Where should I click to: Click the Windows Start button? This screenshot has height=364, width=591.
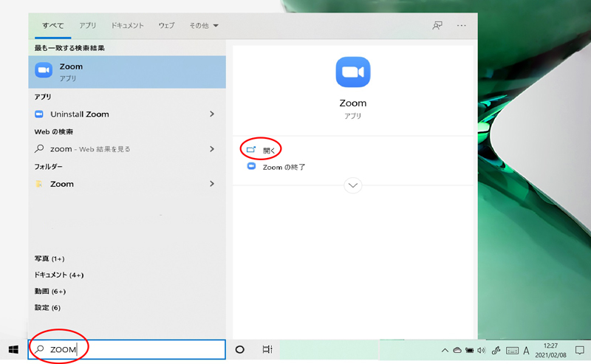[13, 350]
